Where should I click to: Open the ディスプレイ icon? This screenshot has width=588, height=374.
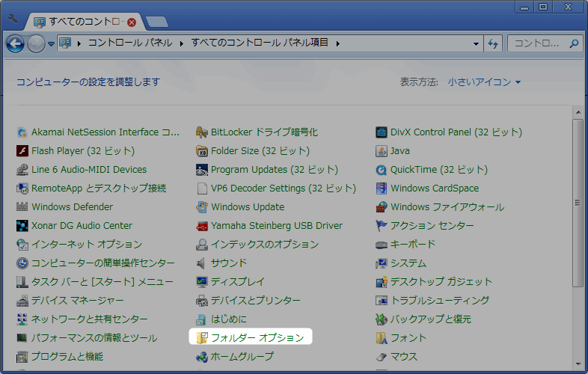point(202,282)
